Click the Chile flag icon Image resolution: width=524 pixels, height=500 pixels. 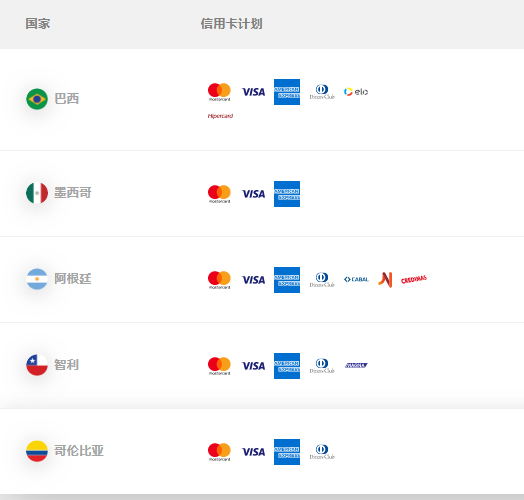click(x=37, y=365)
